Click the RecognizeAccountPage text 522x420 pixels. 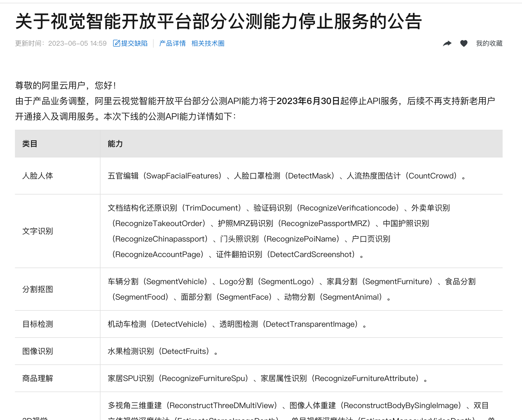pos(158,254)
